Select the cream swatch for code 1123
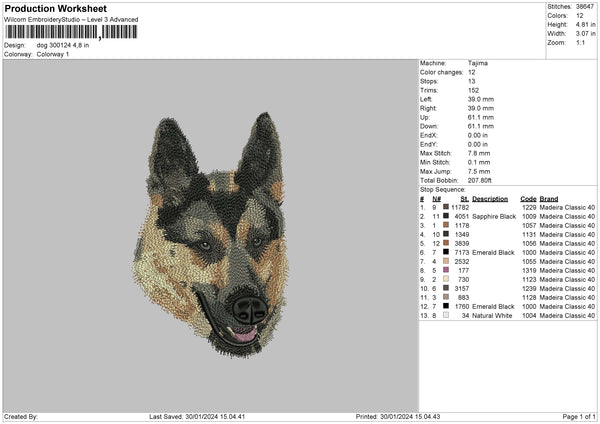 click(446, 279)
